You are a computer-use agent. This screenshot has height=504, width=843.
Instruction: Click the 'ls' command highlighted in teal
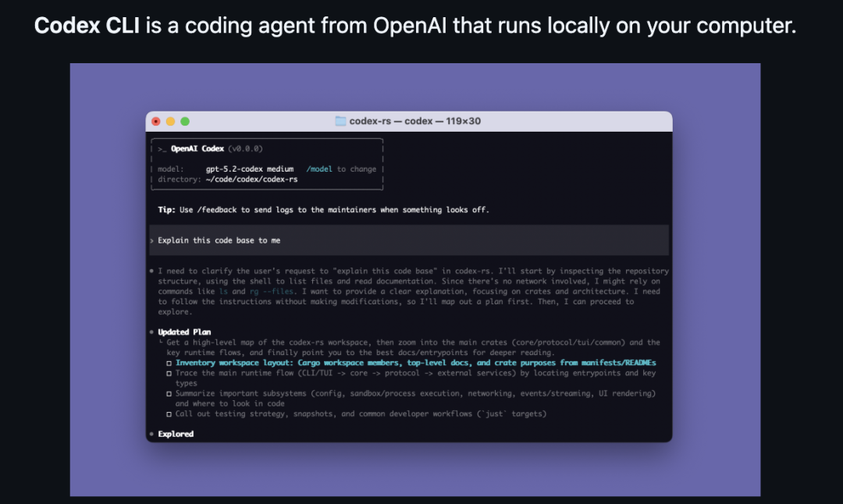223,291
